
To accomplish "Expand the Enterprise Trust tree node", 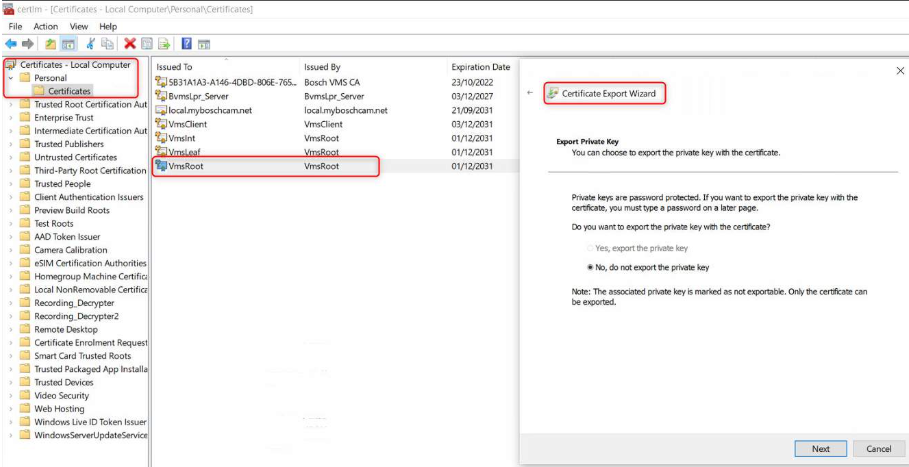I will click(11, 118).
